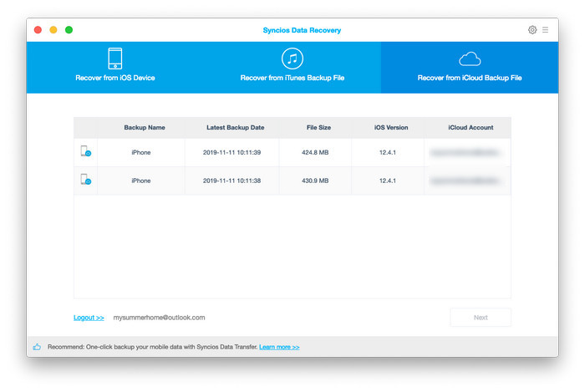
Task: Maximize the window with the green button
Action: pos(69,30)
